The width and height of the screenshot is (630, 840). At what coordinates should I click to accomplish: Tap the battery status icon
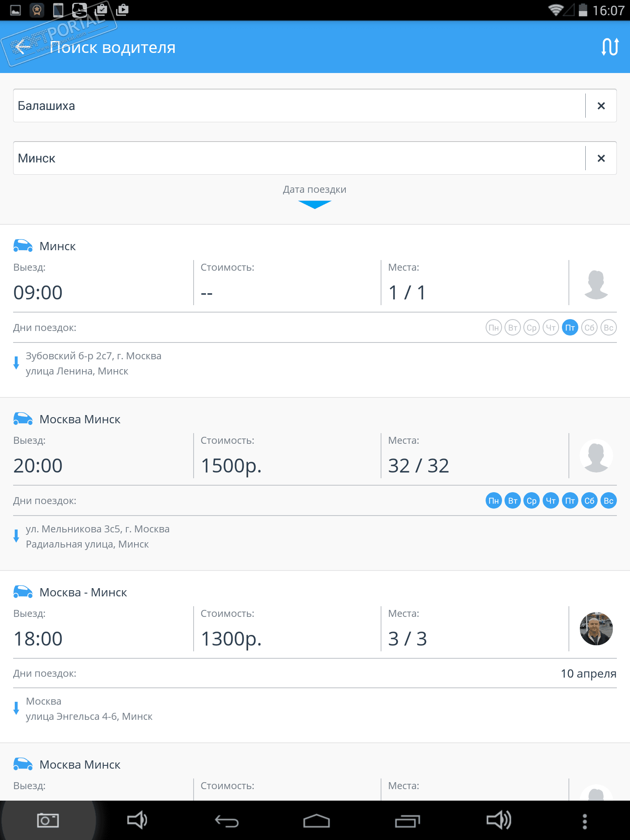point(583,10)
